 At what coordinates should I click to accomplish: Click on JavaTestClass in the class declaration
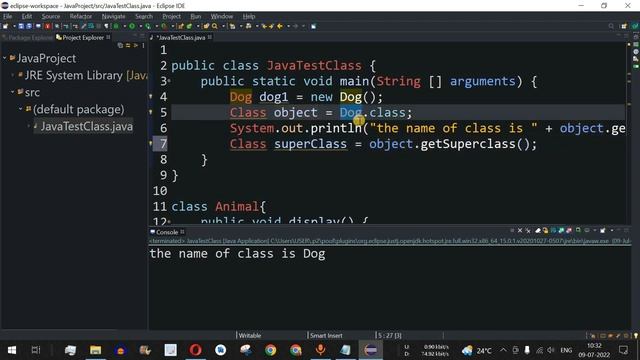point(314,66)
